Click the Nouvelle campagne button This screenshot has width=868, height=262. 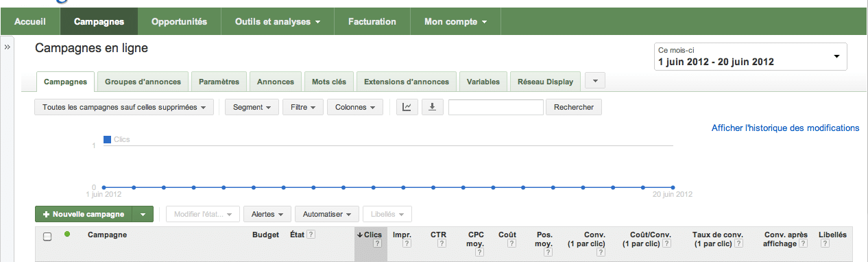[84, 214]
